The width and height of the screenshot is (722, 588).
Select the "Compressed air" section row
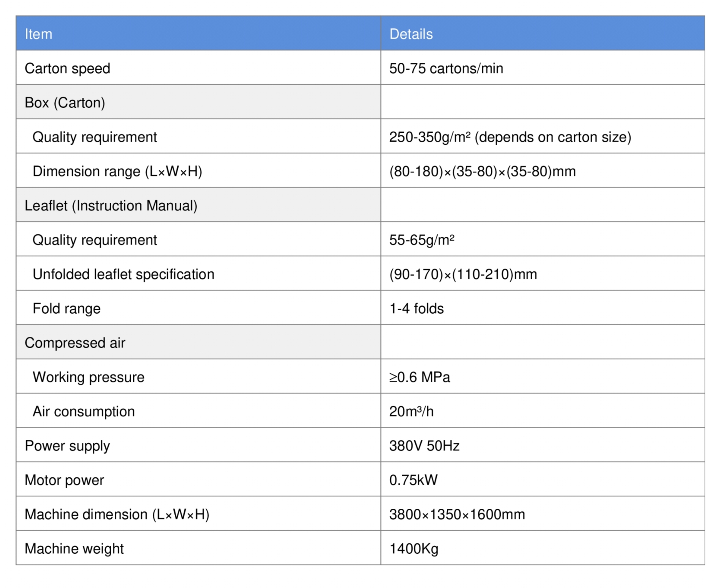tap(75, 342)
